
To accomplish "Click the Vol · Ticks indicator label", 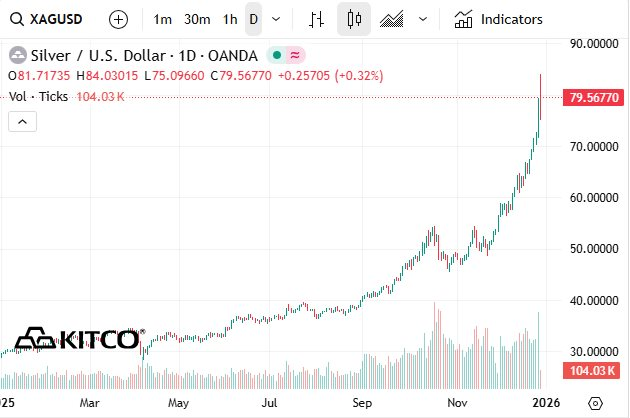I will pyautogui.click(x=38, y=96).
